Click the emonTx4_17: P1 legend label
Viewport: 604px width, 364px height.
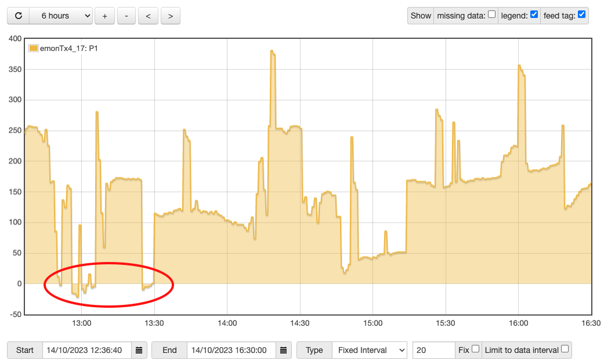click(69, 49)
